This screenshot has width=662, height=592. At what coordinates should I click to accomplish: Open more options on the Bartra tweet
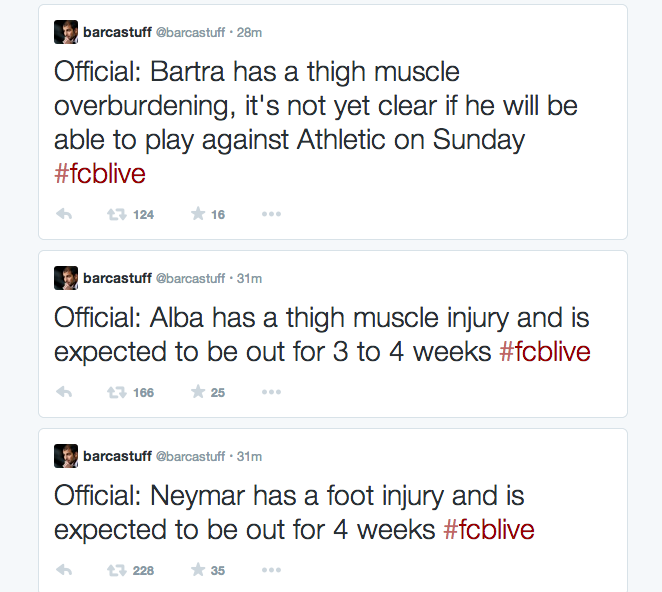click(x=271, y=214)
